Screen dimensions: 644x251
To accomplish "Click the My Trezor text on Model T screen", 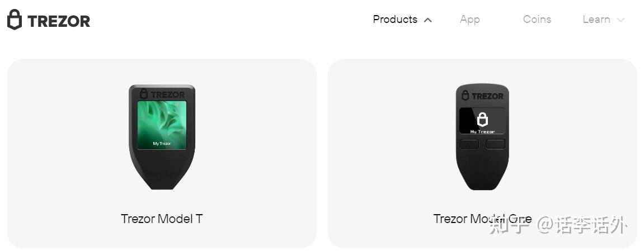I will [x=162, y=144].
